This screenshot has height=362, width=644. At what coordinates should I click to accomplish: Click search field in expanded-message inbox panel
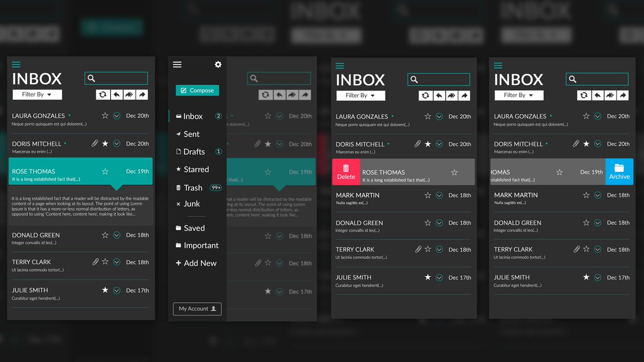point(116,78)
